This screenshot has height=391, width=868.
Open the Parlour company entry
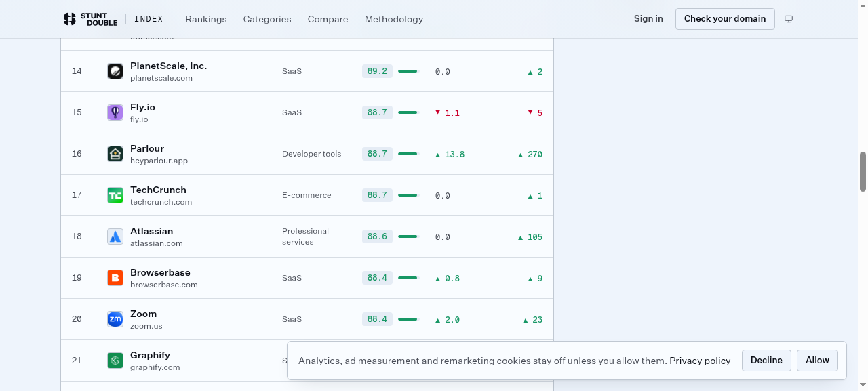click(147, 148)
